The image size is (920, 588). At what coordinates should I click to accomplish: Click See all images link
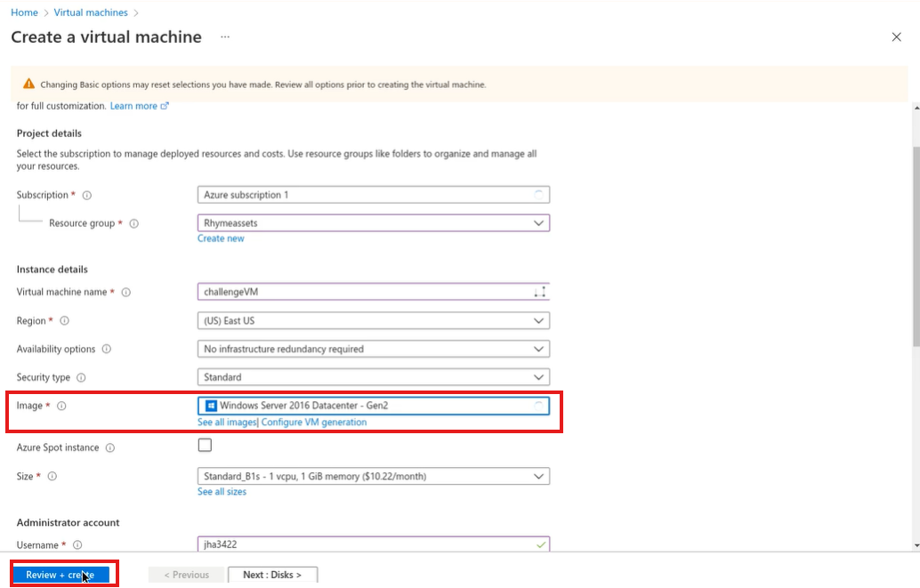[x=227, y=422]
